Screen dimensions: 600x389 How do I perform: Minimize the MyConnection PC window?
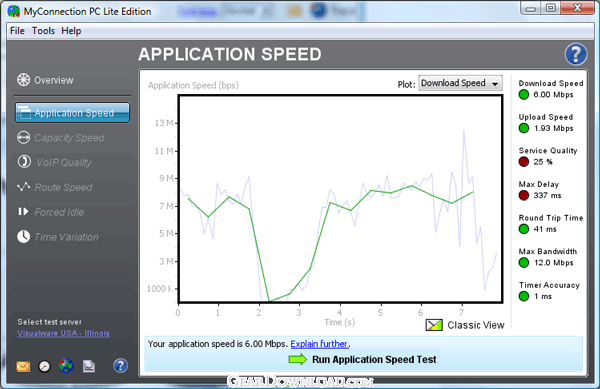[x=530, y=8]
